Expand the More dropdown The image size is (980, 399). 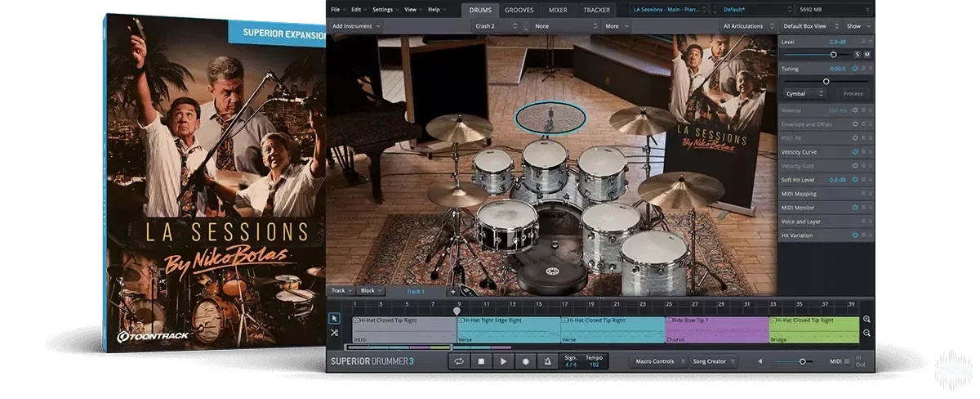tap(616, 26)
